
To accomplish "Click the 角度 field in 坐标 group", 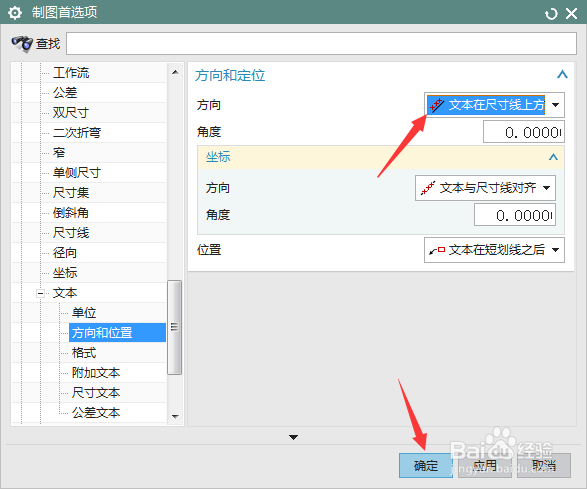I will (515, 215).
